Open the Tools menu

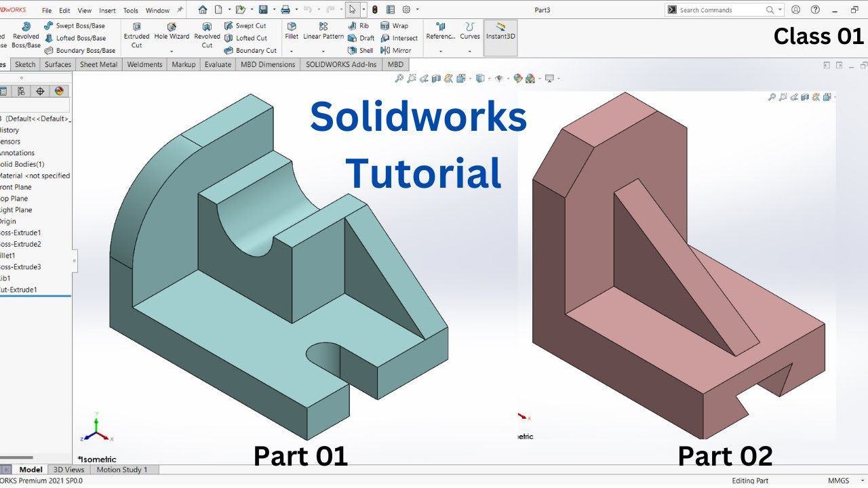(130, 10)
